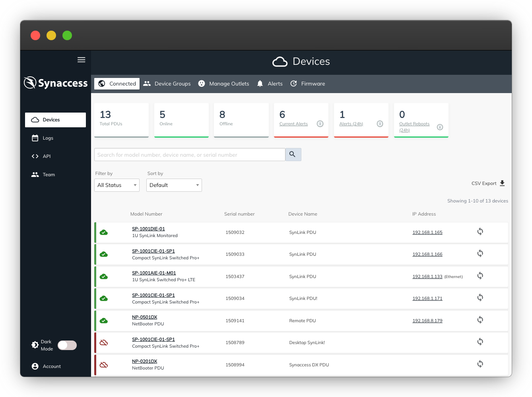This screenshot has height=397, width=532.
Task: Open the Default sort dropdown
Action: click(x=174, y=185)
